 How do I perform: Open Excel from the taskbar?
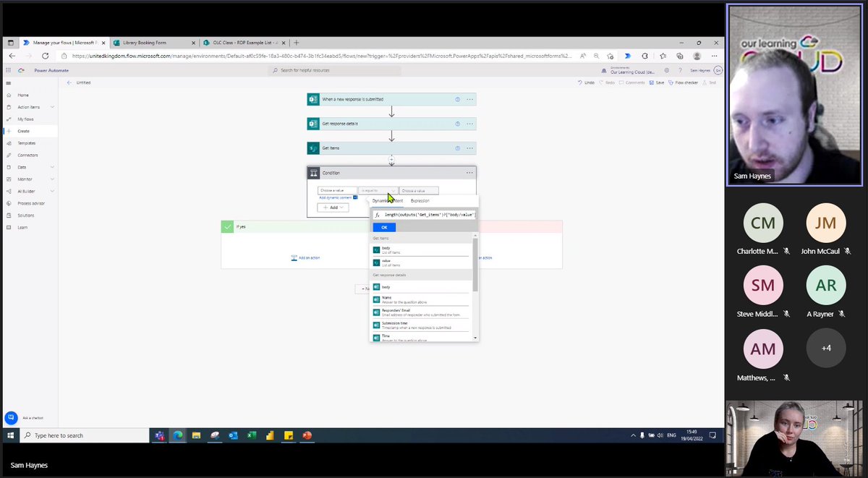(x=252, y=435)
